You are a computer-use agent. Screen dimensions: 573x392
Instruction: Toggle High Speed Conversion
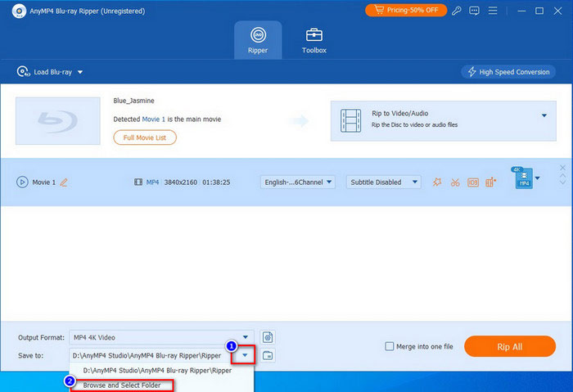click(508, 72)
